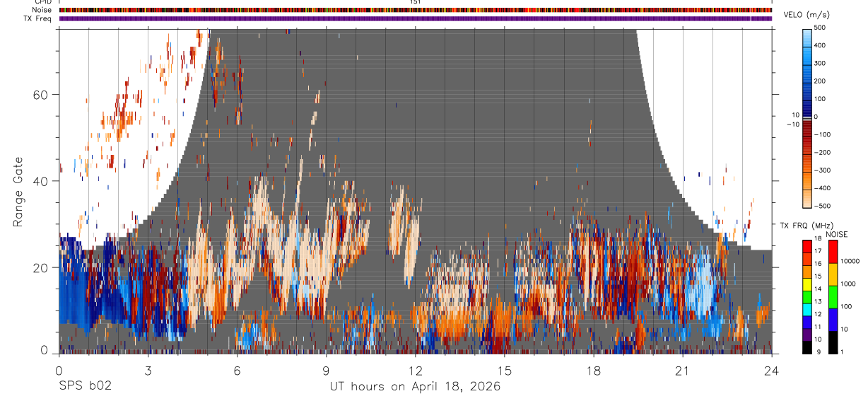Click the 'Range Gate' y-axis title

(x=18, y=191)
